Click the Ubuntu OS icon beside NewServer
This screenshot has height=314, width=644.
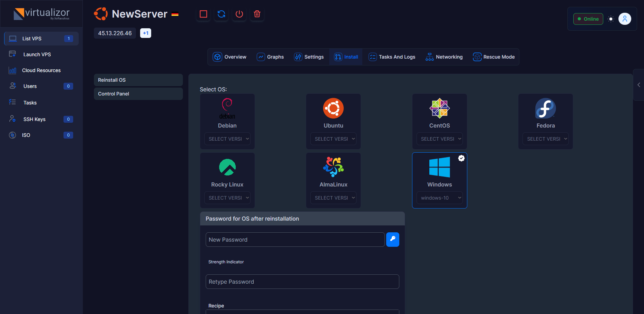pos(101,14)
